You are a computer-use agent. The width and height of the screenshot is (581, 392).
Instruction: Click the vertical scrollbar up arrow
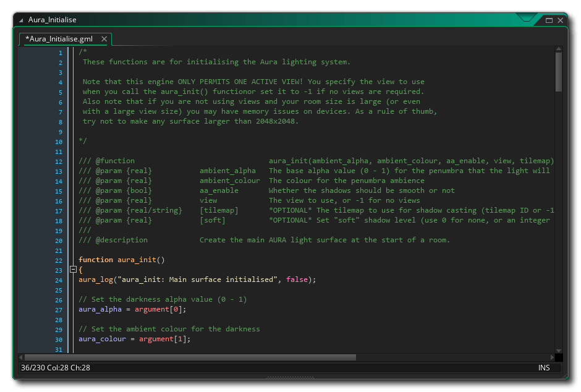558,49
